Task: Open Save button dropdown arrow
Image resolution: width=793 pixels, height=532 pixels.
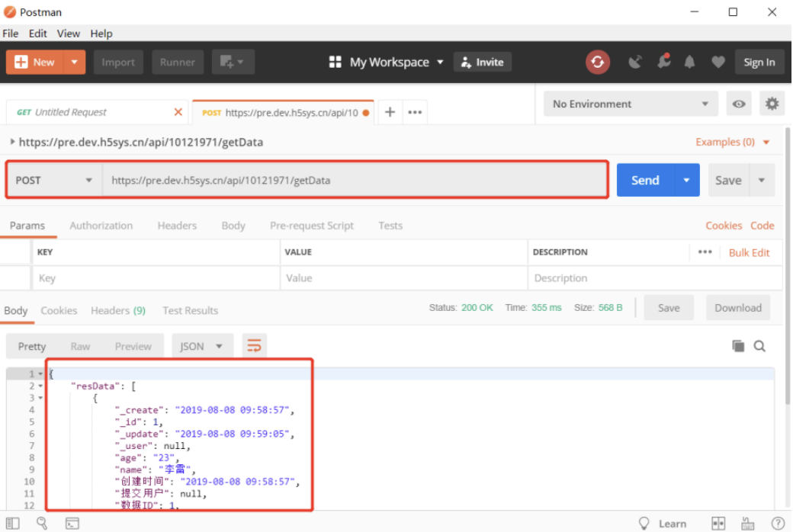Action: tap(761, 180)
